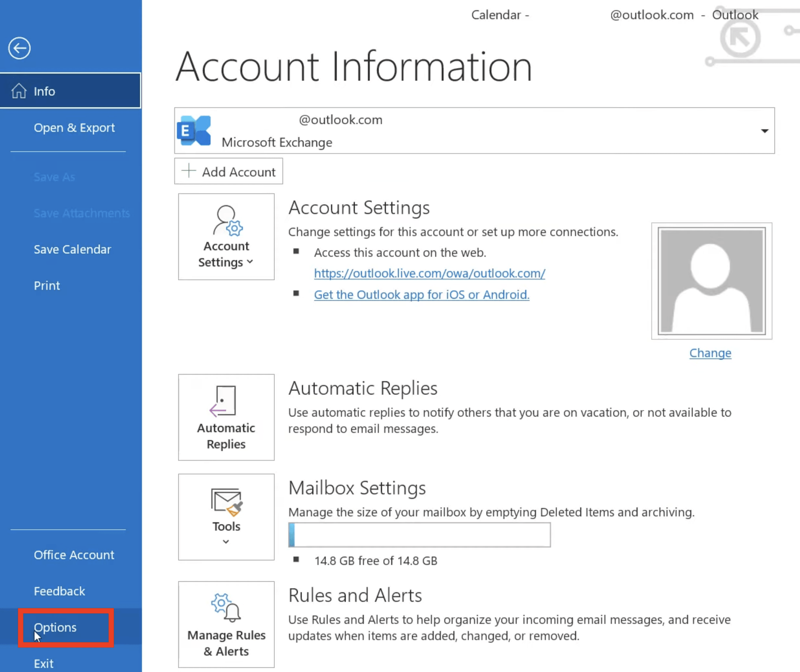Select the Info backstage tab

coord(70,91)
